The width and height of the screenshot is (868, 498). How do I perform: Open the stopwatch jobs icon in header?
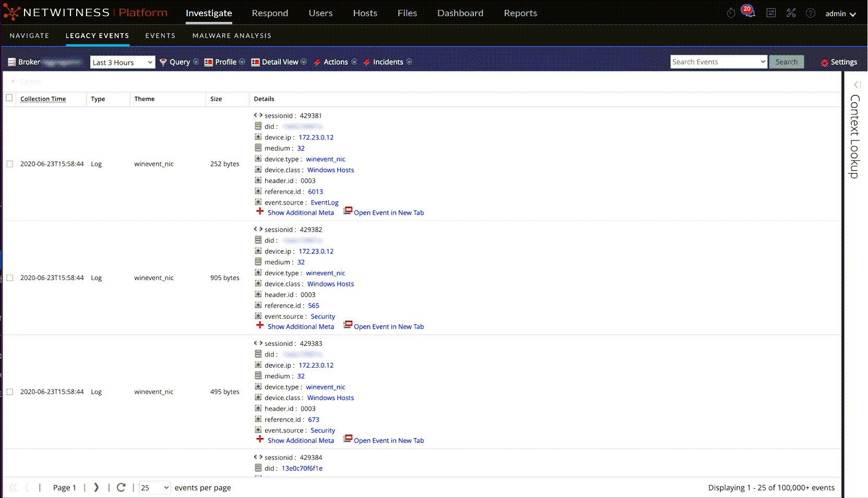pos(731,13)
